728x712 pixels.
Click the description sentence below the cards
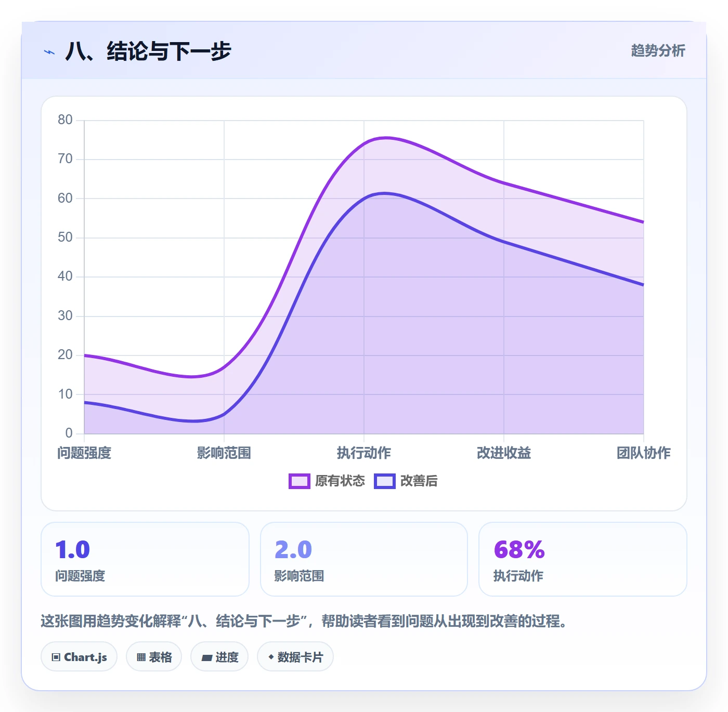point(304,621)
